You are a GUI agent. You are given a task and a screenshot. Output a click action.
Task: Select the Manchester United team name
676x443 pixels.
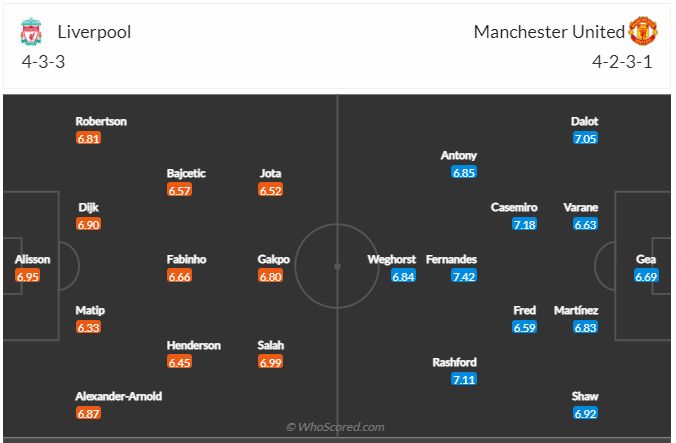[548, 32]
